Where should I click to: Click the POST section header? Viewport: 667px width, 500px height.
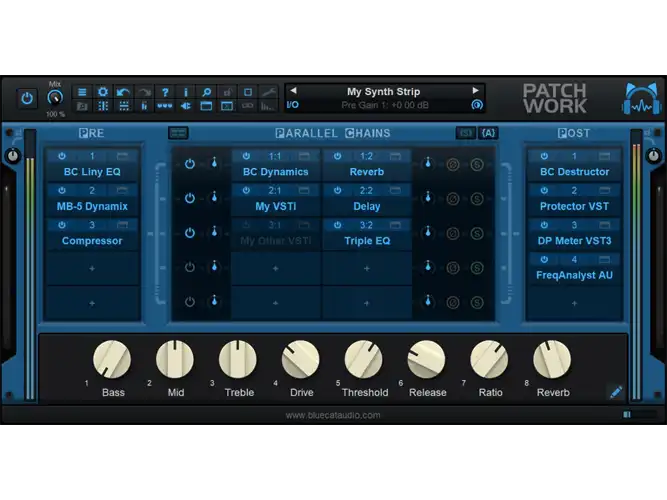point(574,133)
